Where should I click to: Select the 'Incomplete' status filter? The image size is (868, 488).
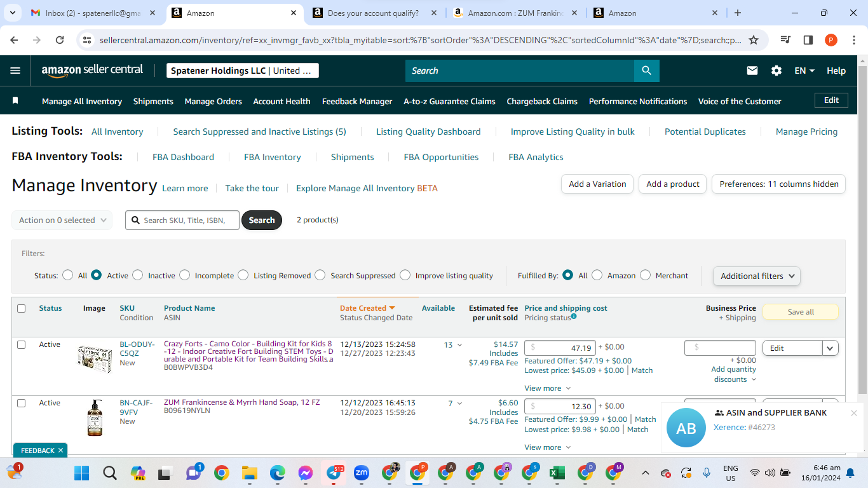tap(184, 275)
